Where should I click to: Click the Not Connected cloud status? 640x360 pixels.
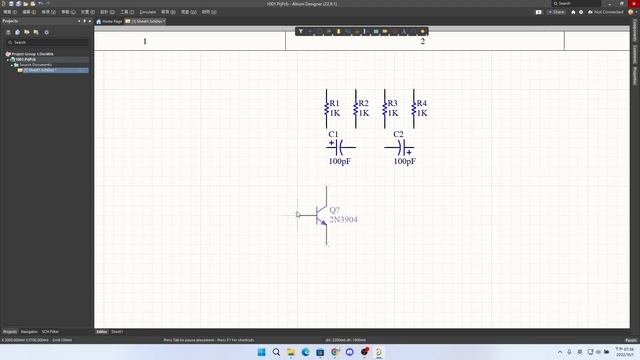coord(605,12)
